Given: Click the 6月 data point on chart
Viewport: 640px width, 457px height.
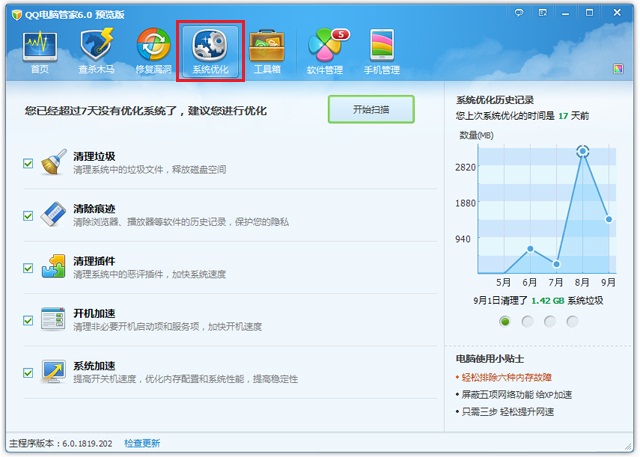Looking at the screenshot, I should point(530,248).
